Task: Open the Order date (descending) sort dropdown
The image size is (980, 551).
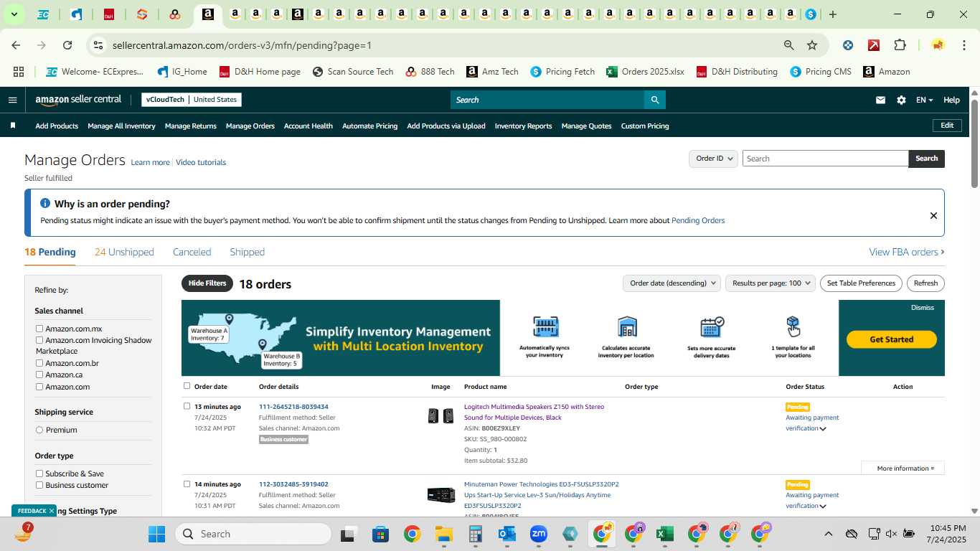Action: pyautogui.click(x=672, y=283)
